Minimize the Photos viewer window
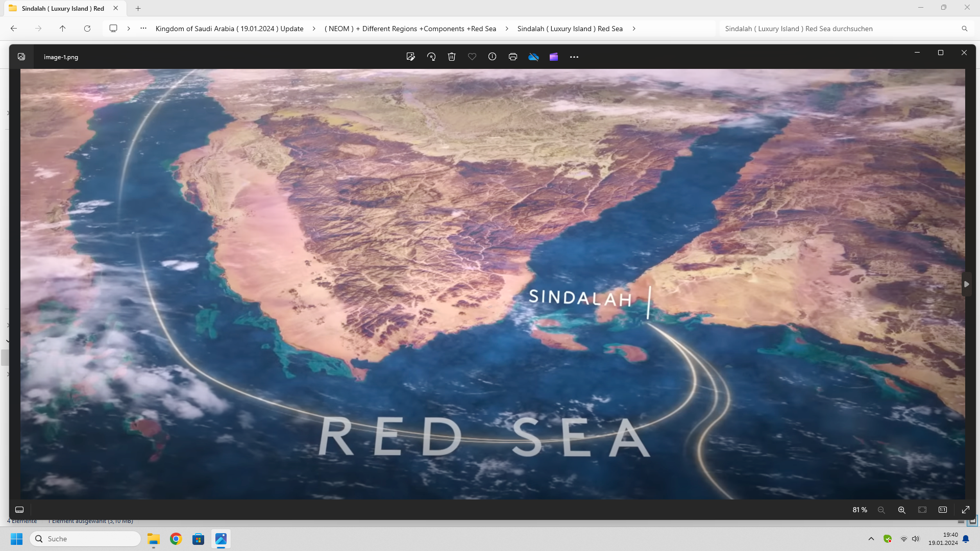This screenshot has height=551, width=980. click(917, 53)
